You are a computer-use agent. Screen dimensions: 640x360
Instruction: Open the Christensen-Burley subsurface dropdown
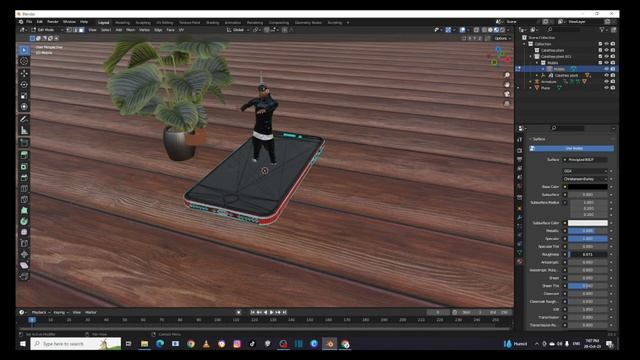[x=585, y=179]
